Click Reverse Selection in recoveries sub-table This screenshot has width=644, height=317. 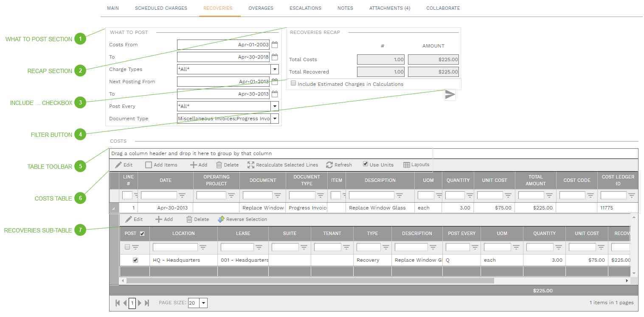[x=242, y=219]
